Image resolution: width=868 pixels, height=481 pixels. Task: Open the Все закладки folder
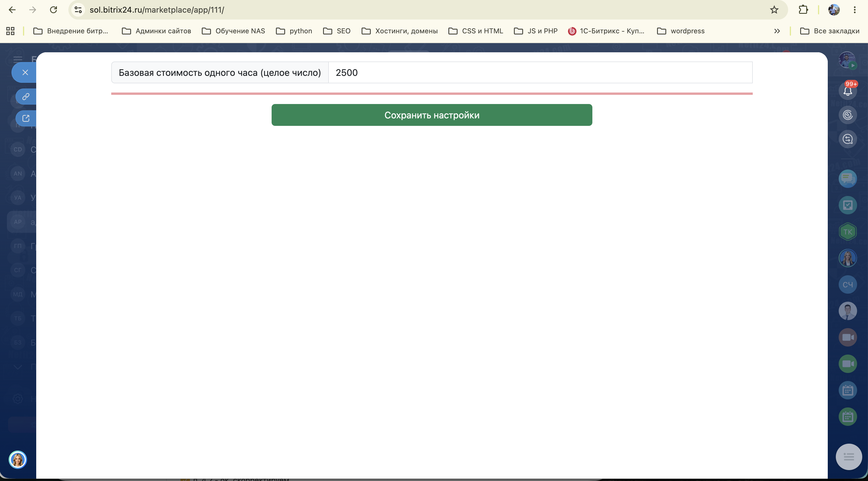click(x=829, y=31)
